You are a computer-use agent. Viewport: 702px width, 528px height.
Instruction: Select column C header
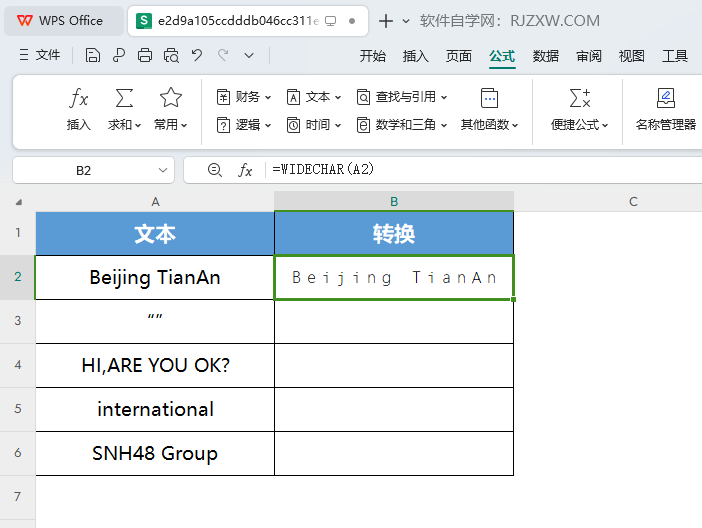(x=633, y=202)
